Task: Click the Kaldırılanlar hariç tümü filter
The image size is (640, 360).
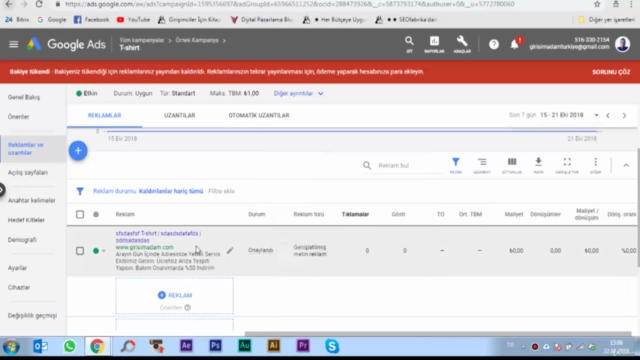Action: tap(171, 191)
